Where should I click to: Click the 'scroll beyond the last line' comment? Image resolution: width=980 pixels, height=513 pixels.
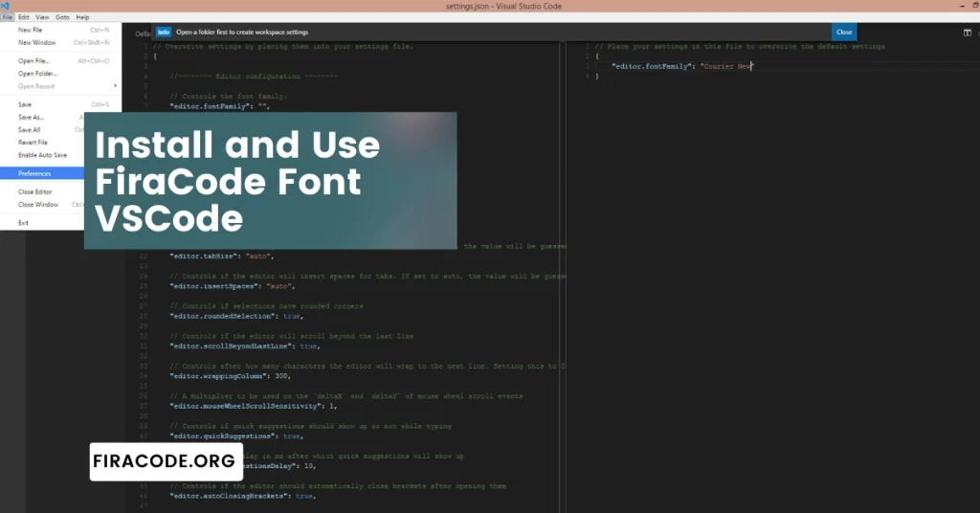pyautogui.click(x=291, y=336)
